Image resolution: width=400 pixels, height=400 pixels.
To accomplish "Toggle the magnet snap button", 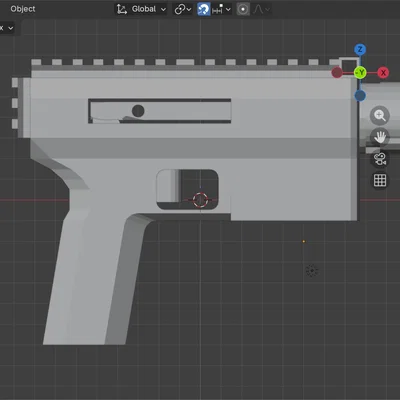I will (203, 9).
